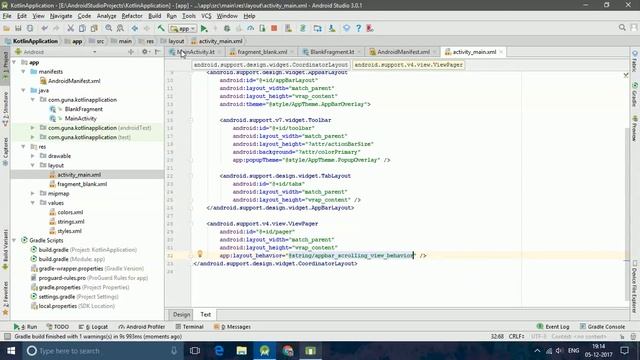Click the Undo arrow in the toolbar
The height and width of the screenshot is (360, 640).
click(x=44, y=28)
